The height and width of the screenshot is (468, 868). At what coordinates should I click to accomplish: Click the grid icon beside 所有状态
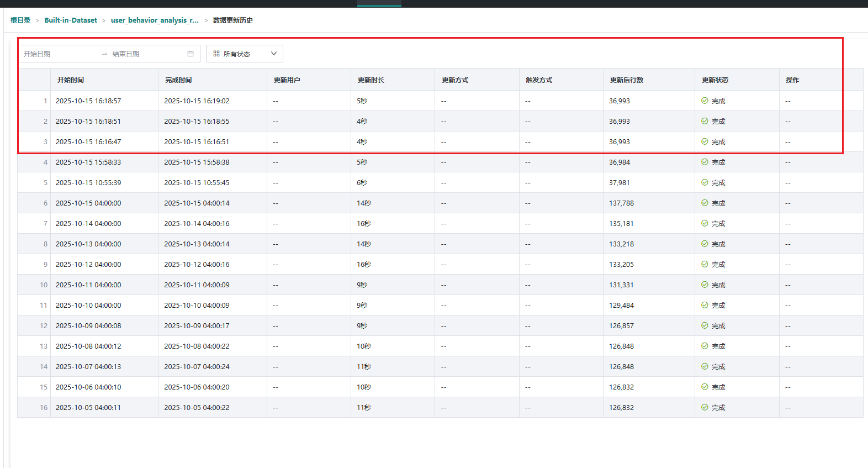pyautogui.click(x=216, y=54)
